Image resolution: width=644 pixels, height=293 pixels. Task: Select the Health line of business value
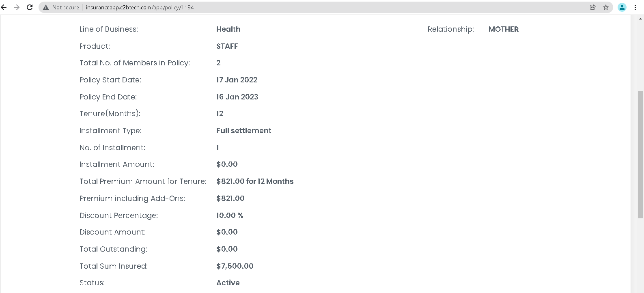(228, 29)
